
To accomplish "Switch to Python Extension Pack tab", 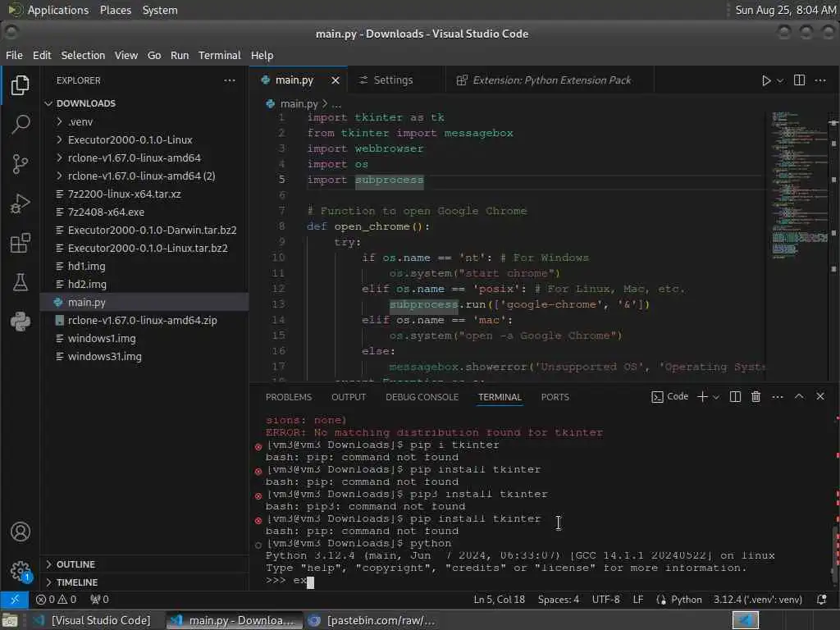I will point(551,80).
